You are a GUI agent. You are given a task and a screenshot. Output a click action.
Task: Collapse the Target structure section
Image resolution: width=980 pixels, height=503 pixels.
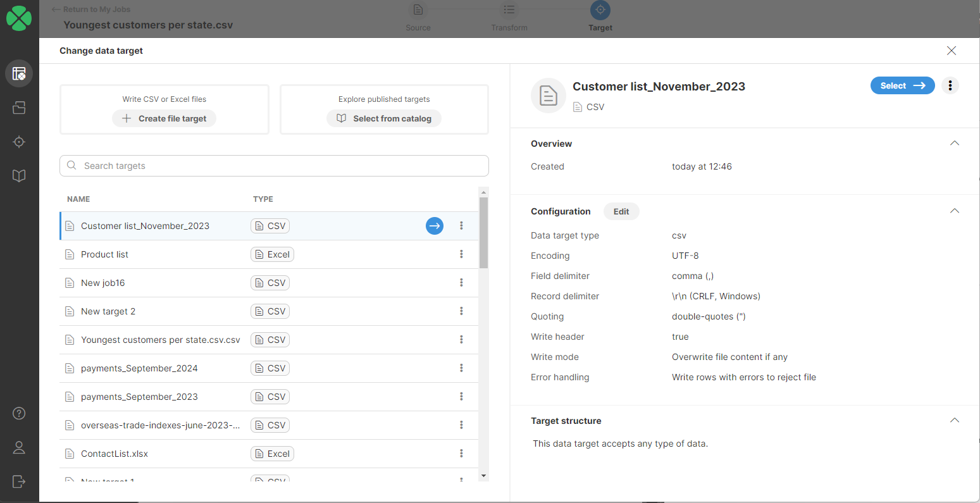click(x=955, y=421)
